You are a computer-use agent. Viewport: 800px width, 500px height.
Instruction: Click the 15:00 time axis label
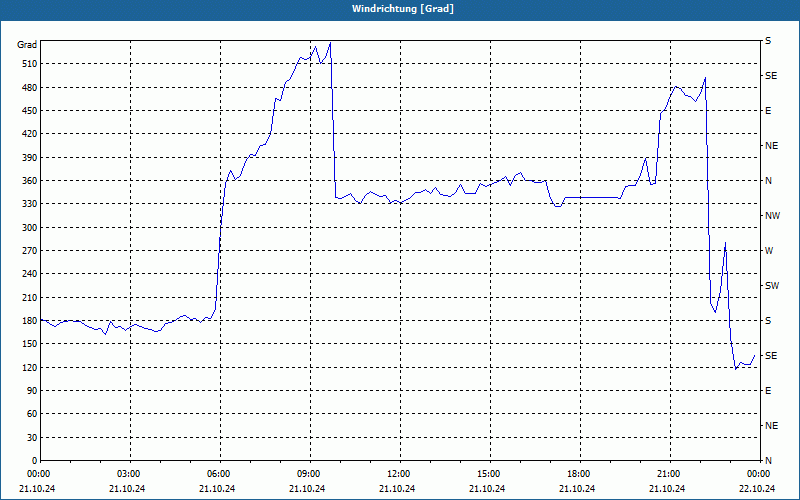coord(490,474)
